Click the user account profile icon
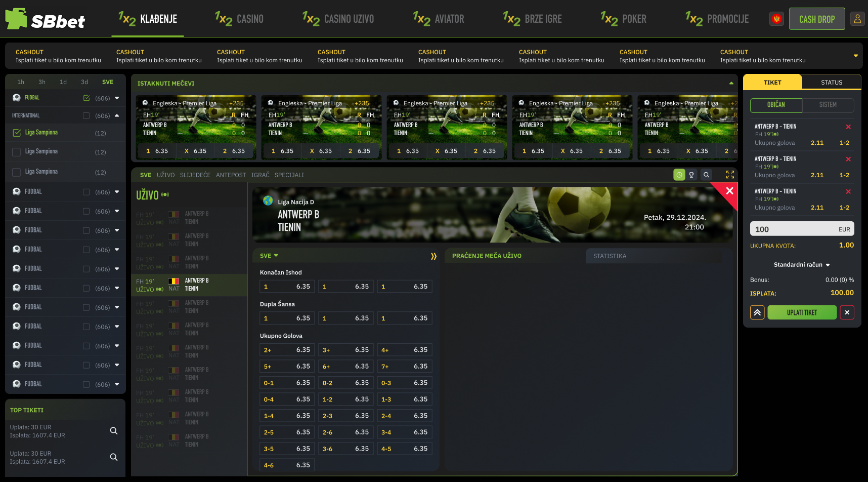This screenshot has height=482, width=868. [857, 19]
